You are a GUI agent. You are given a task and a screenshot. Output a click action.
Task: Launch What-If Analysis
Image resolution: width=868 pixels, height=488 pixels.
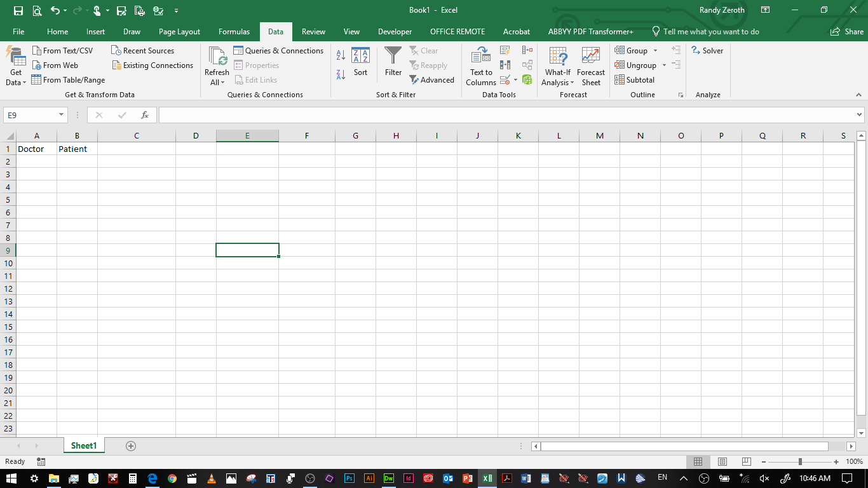(x=557, y=65)
